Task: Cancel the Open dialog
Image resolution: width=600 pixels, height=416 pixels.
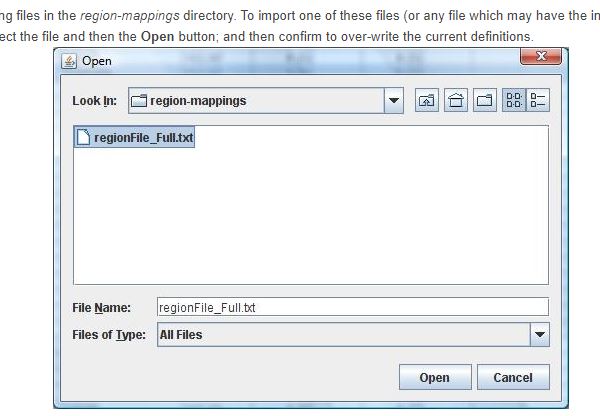Action: pos(513,377)
